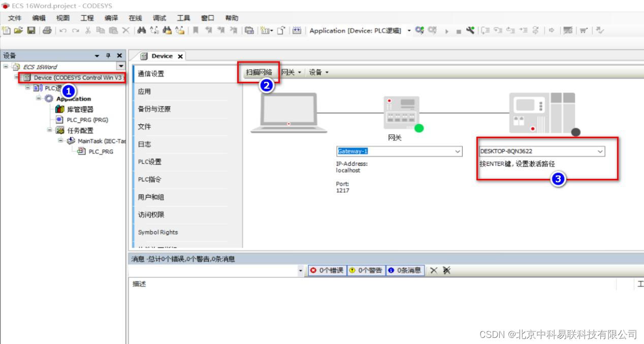Click the Redo toolbar icon
Viewport: 644px width, 344px height.
[75, 30]
